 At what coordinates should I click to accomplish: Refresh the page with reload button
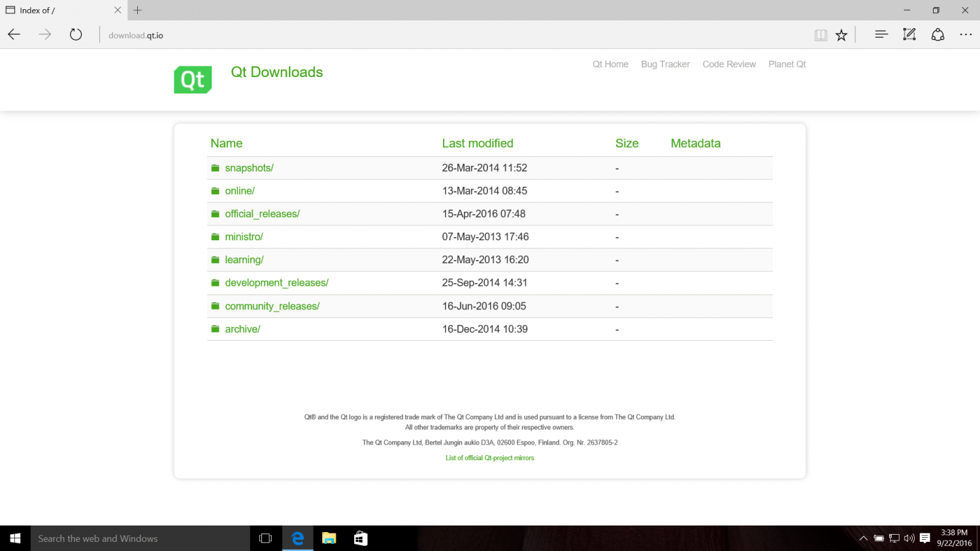click(76, 35)
